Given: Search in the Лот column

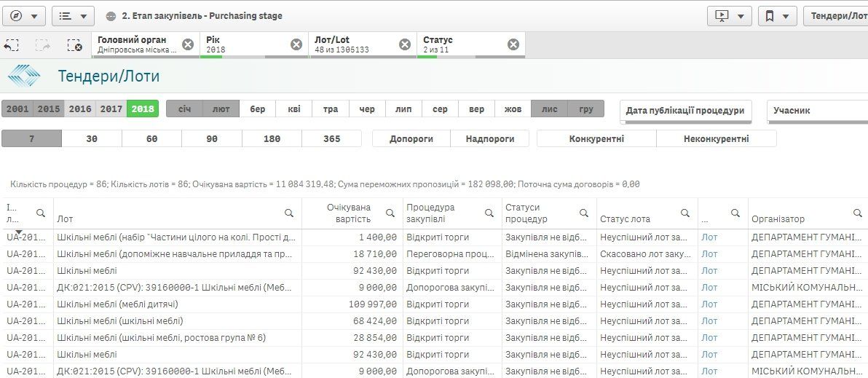Looking at the screenshot, I should 289,213.
